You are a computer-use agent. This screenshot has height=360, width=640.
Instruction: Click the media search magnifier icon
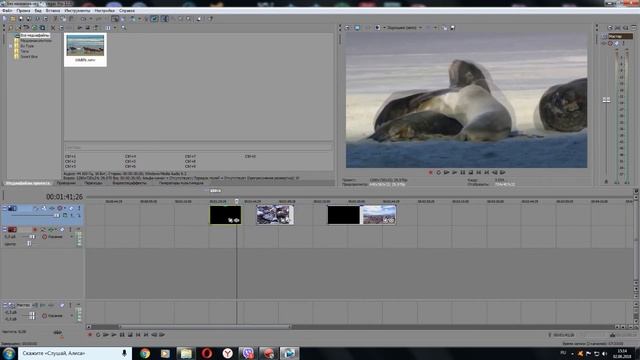click(123, 28)
